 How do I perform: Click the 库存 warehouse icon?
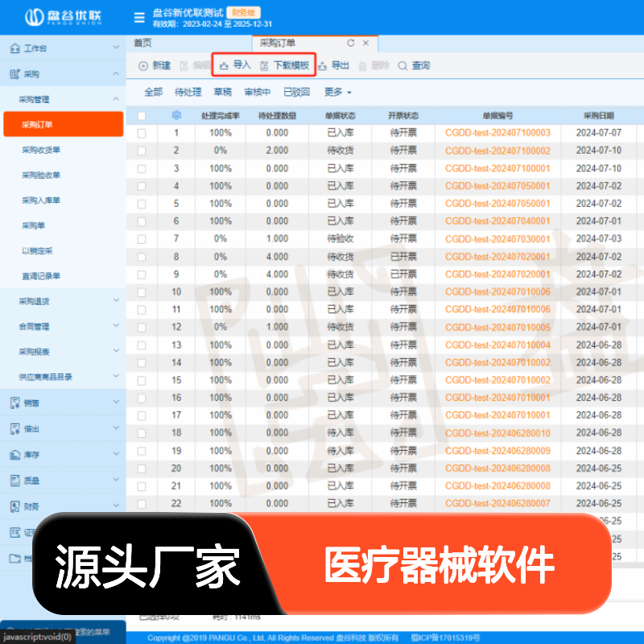pos(14,455)
